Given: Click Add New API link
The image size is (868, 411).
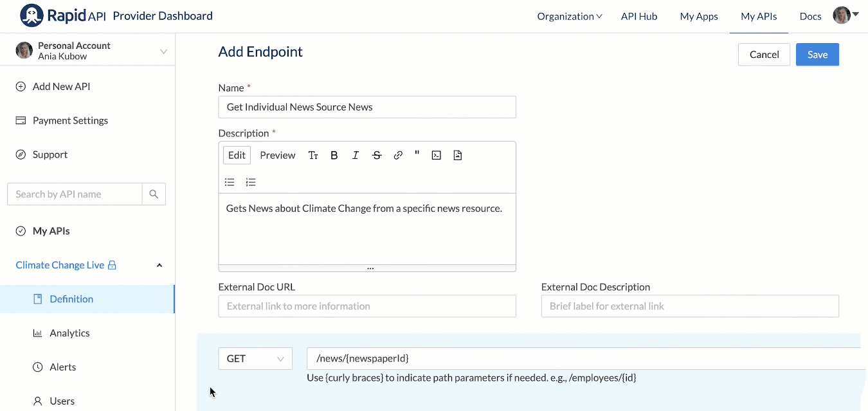Looking at the screenshot, I should click(x=61, y=86).
